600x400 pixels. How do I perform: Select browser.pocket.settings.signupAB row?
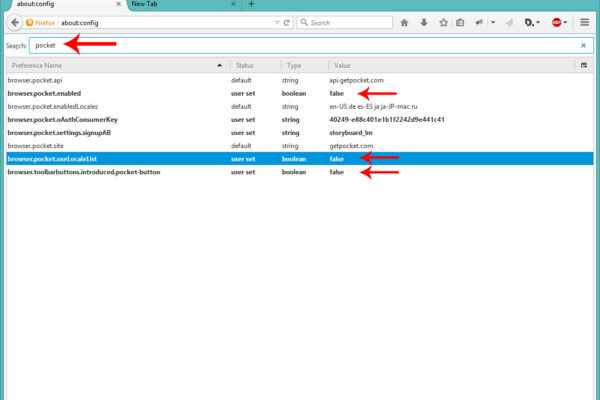click(300, 133)
